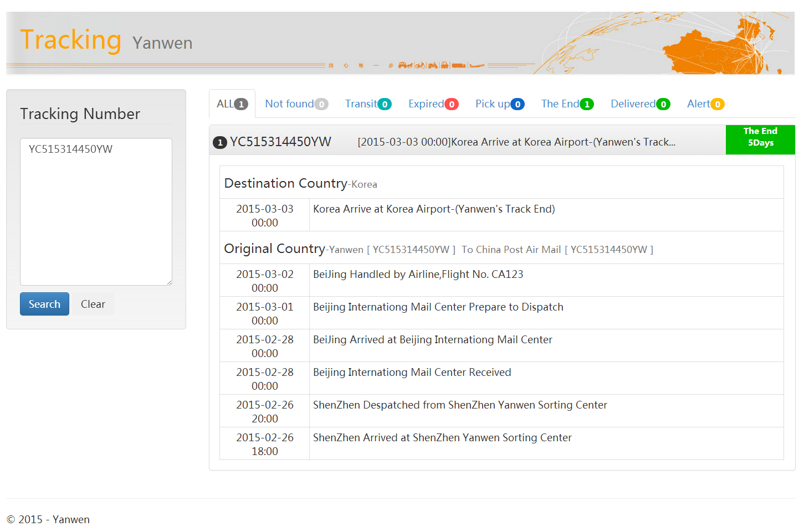
Task: Click the 2015-03-01 00:00 date cell
Action: pos(265,313)
